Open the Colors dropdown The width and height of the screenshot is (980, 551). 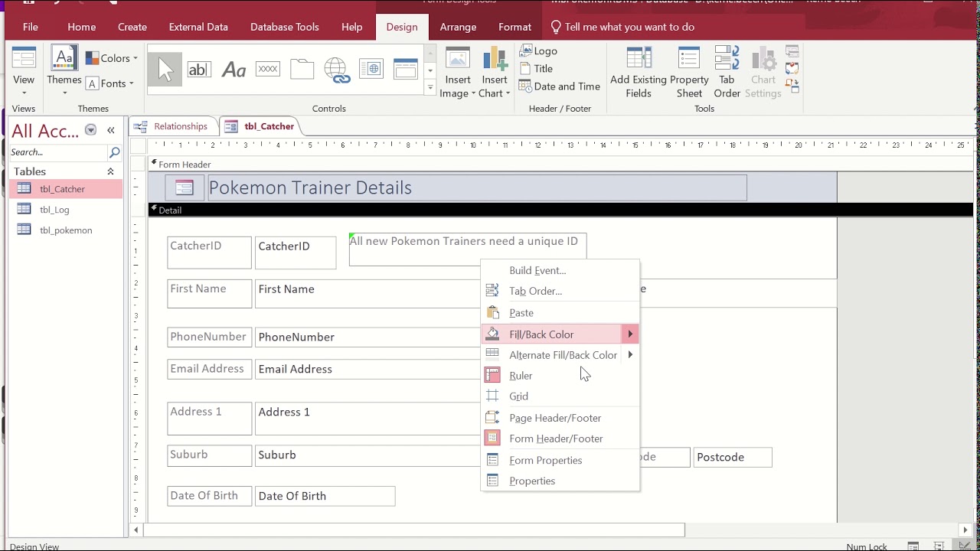click(x=112, y=58)
